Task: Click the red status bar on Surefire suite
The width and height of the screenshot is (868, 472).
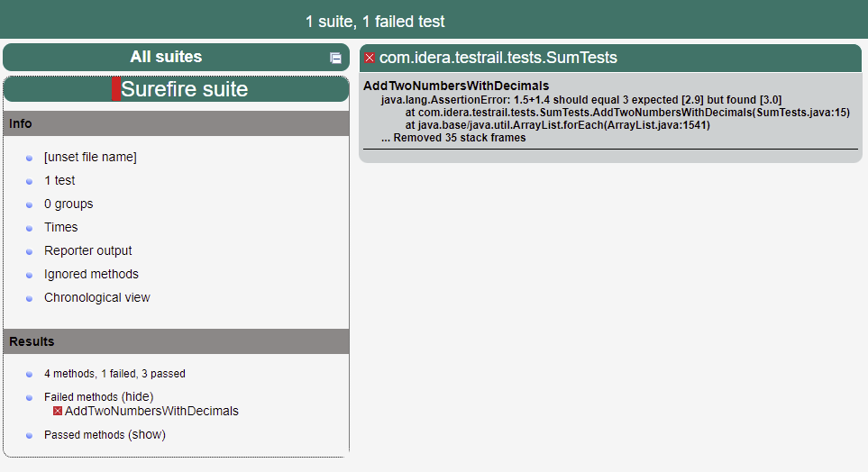Action: click(x=115, y=89)
